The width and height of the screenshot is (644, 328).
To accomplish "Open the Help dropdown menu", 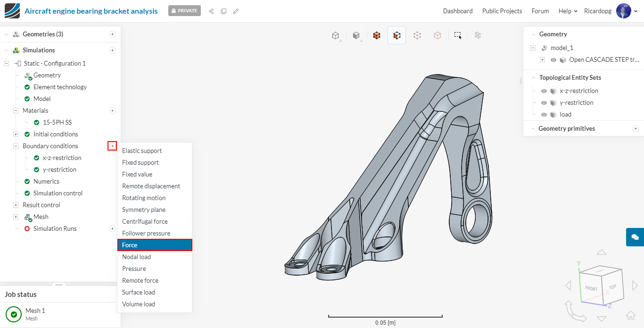I will [568, 11].
